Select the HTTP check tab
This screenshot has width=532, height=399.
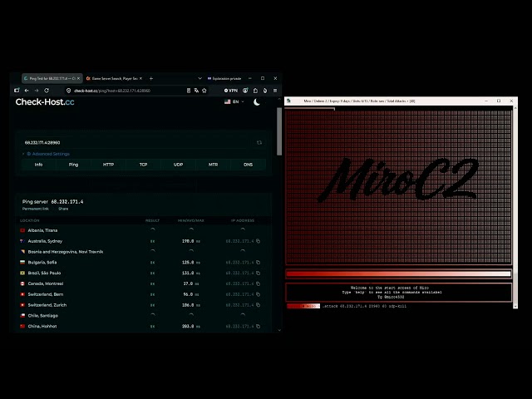click(108, 165)
